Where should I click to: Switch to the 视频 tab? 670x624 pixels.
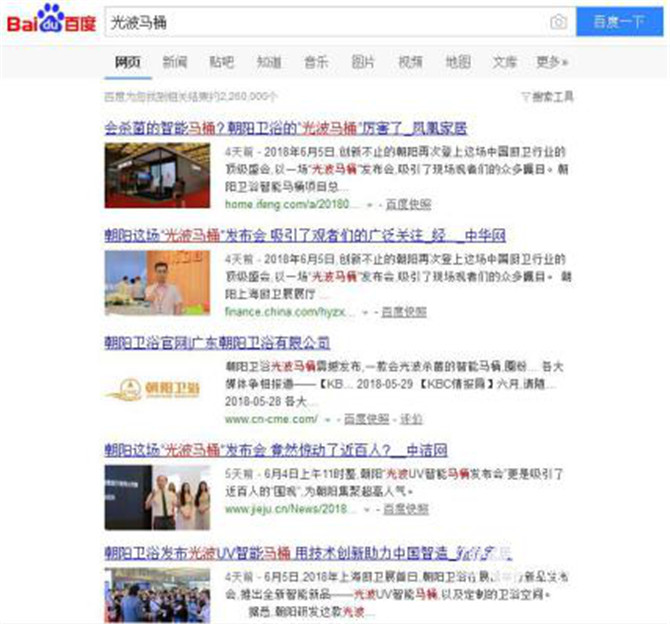410,62
